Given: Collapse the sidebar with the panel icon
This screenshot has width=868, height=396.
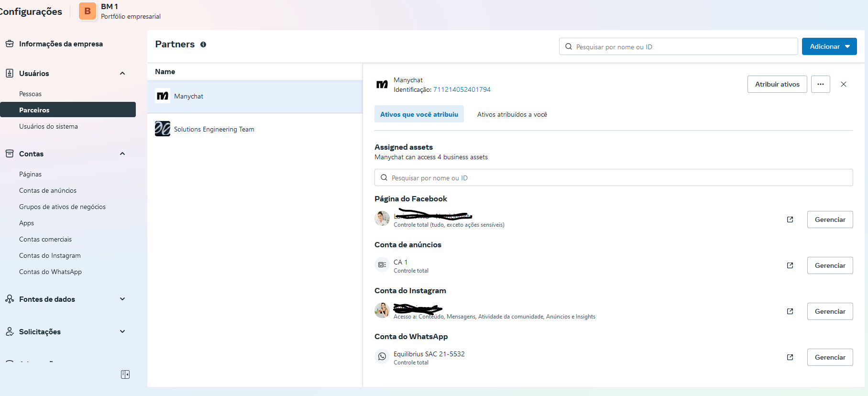Looking at the screenshot, I should (x=125, y=374).
